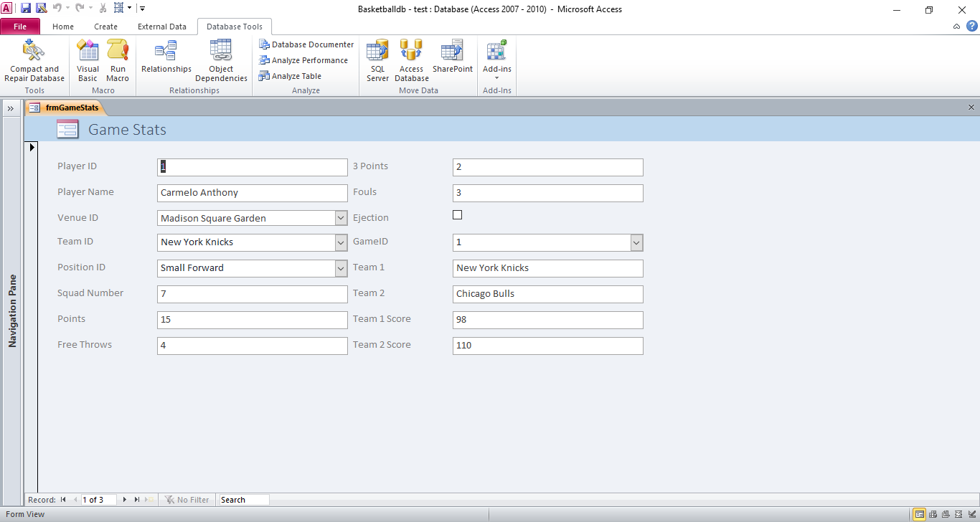Split data with Access Database tool
The width and height of the screenshot is (980, 522).
click(x=412, y=62)
